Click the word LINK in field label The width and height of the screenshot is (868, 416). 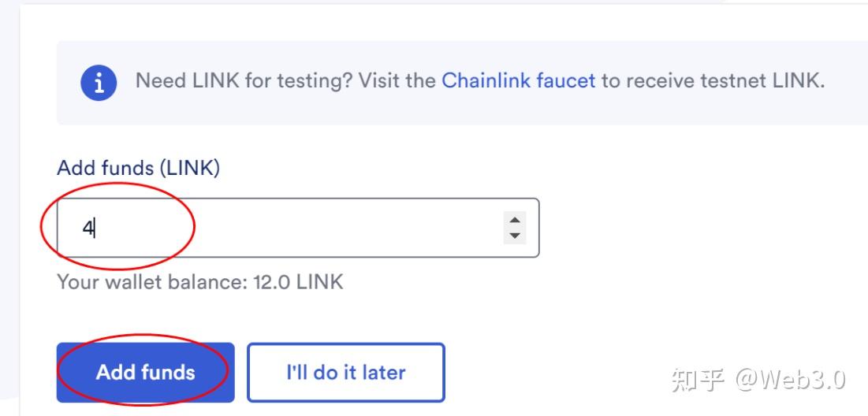(x=190, y=168)
